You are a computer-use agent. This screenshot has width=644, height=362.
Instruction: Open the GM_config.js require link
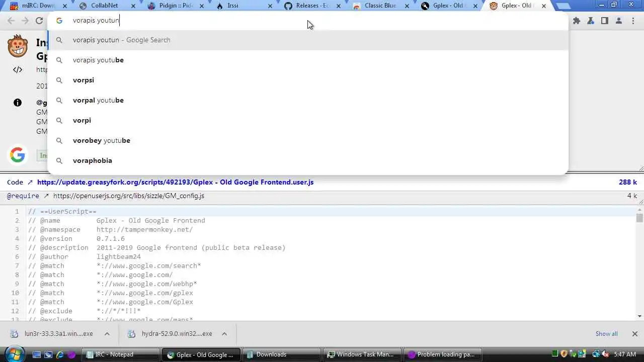pos(129,196)
